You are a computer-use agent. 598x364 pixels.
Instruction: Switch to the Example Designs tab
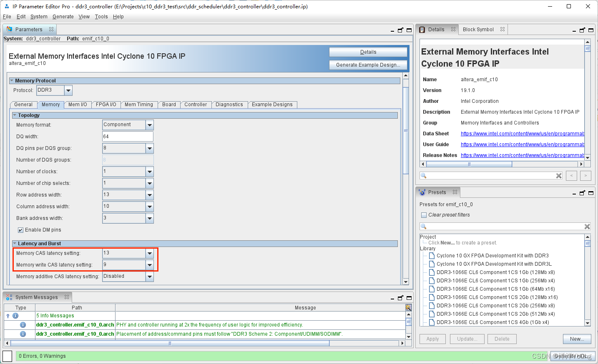click(x=272, y=105)
